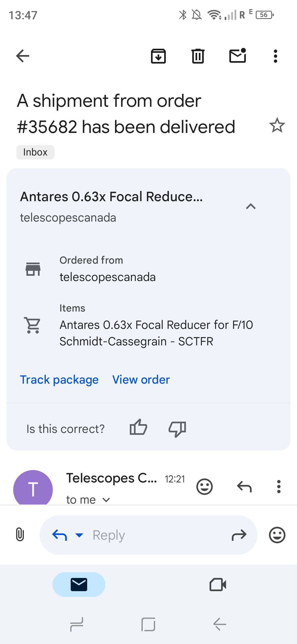Open the top overflow menu
The image size is (297, 644).
click(x=275, y=56)
